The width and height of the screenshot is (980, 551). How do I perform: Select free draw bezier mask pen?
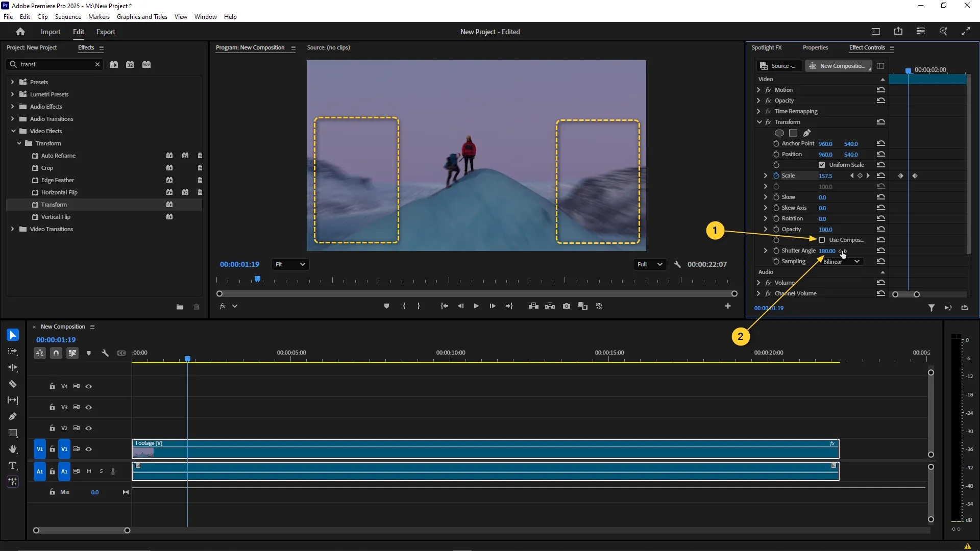tap(807, 133)
